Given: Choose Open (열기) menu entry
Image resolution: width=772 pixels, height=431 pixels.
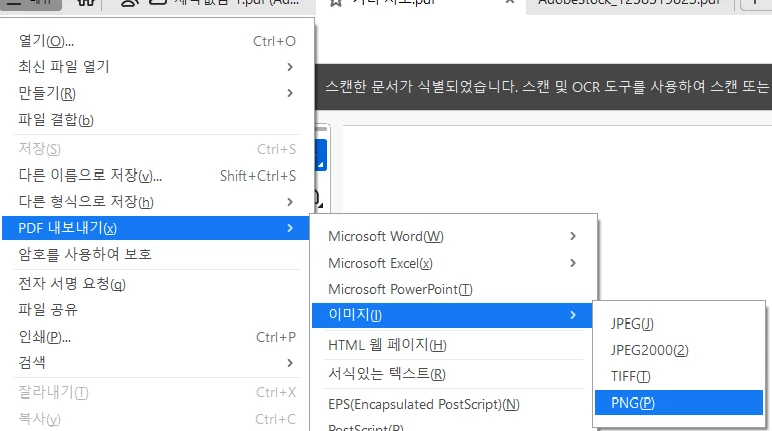Looking at the screenshot, I should tap(157, 41).
